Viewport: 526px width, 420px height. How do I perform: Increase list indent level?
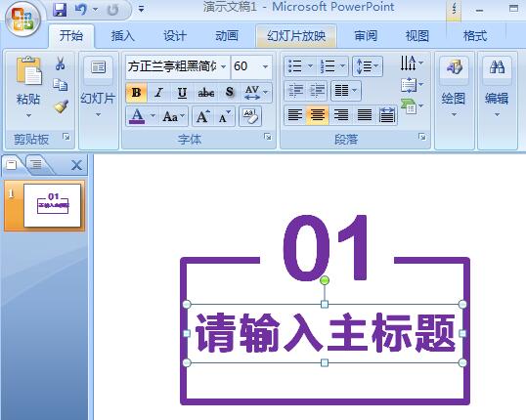click(317, 91)
